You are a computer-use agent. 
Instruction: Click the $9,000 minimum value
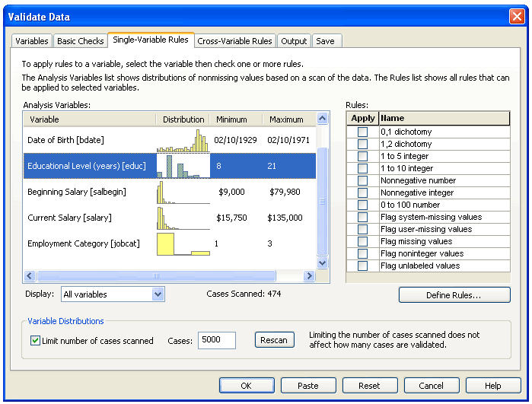click(x=231, y=192)
